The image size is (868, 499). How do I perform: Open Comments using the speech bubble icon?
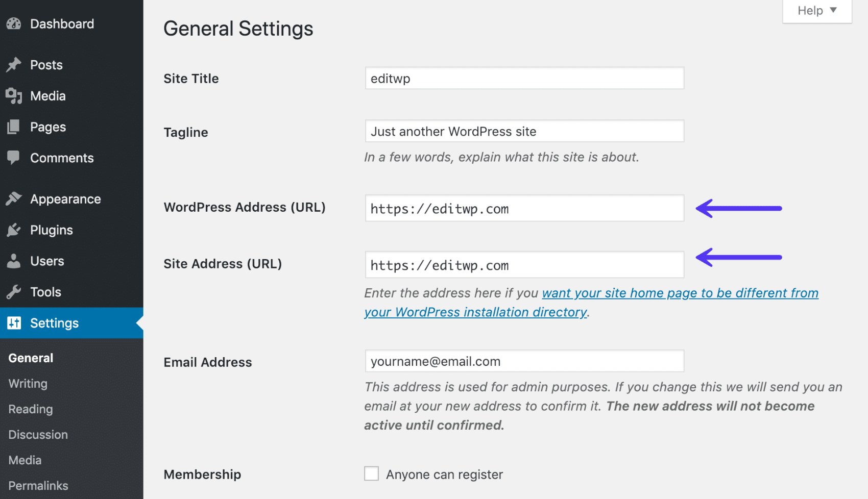[x=14, y=158]
